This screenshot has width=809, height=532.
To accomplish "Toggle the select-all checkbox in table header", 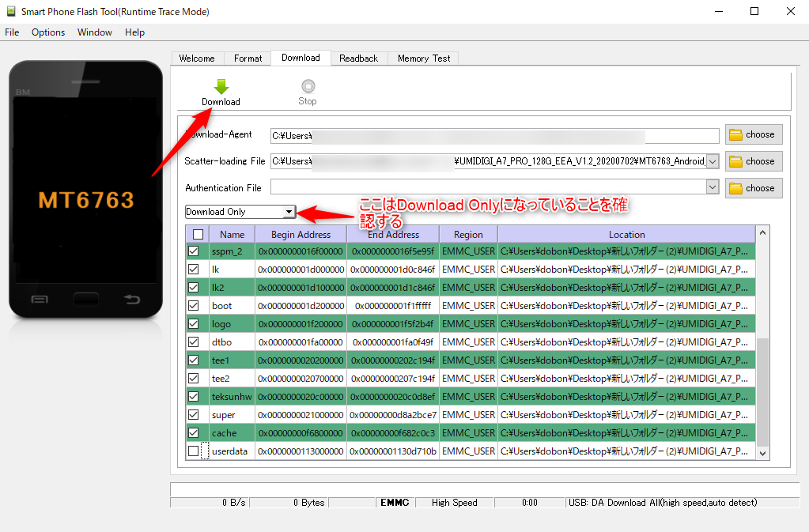I will pos(198,235).
